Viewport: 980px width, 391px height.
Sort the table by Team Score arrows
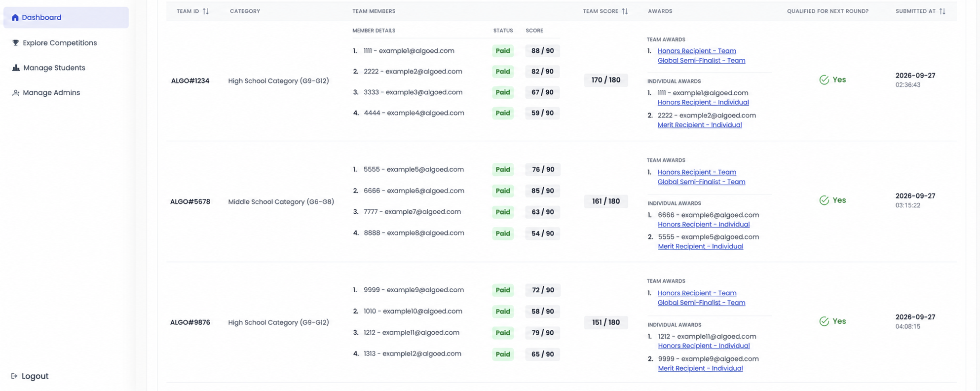pos(625,11)
